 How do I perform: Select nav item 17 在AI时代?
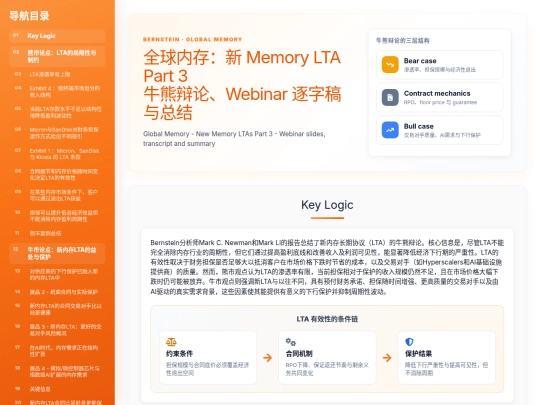pyautogui.click(x=57, y=351)
